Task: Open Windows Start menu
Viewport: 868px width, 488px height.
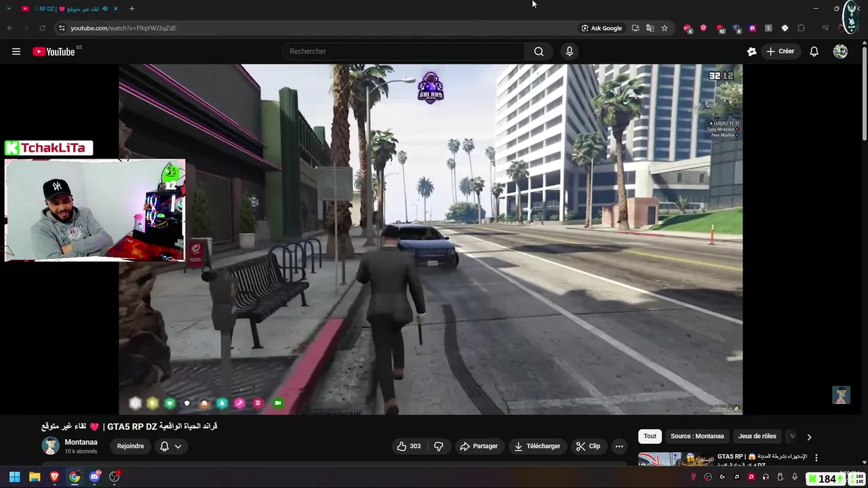Action: tap(14, 477)
